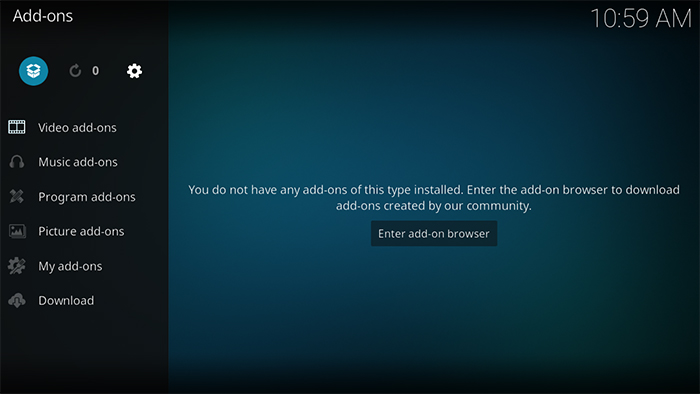Click the Enter add-on browser button
The height and width of the screenshot is (394, 700).
coord(434,233)
